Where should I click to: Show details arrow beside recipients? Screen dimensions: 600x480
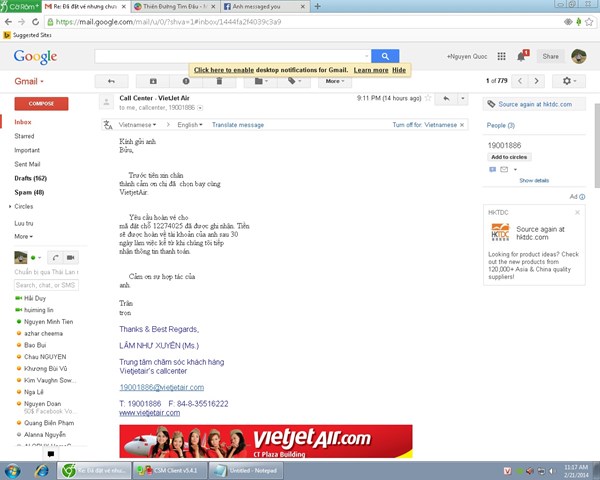coord(200,108)
